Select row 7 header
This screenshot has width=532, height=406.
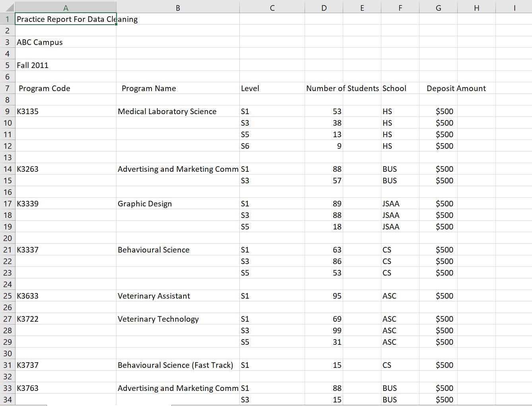[x=7, y=88]
